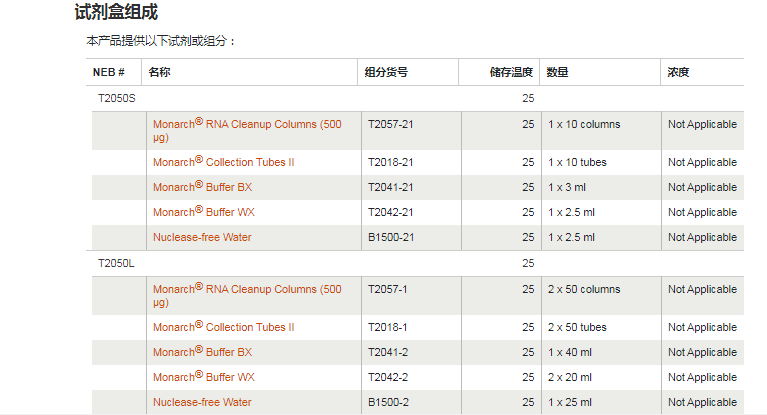Click the 储存温度 column header
Viewport: 767px width, 415px height.
tap(511, 73)
